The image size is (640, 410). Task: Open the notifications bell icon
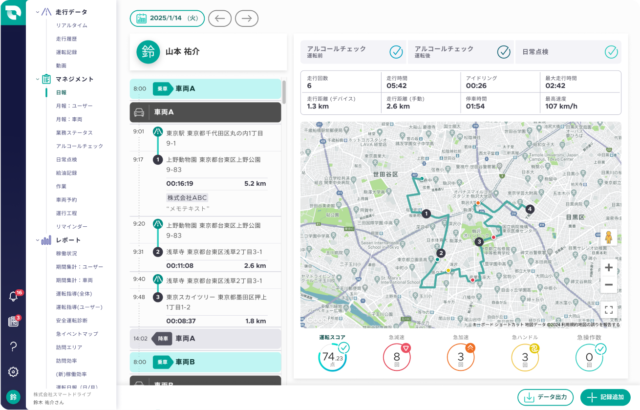pos(13,296)
